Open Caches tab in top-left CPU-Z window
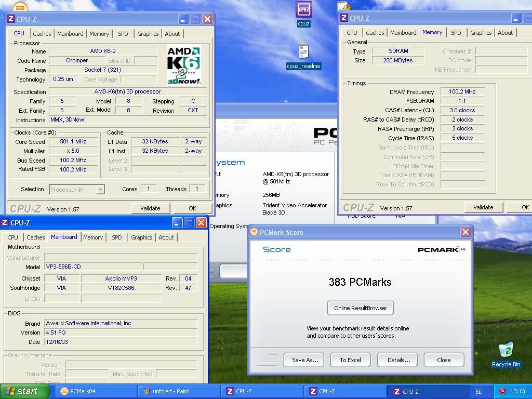 click(42, 34)
